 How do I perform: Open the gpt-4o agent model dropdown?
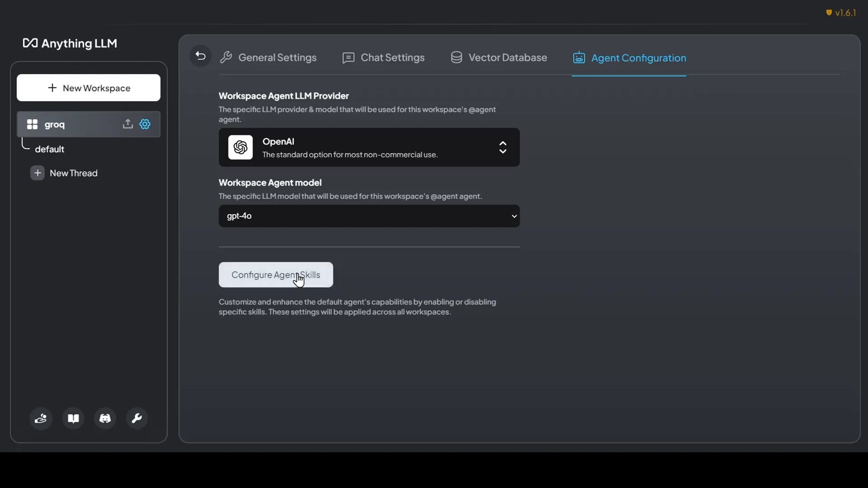tap(368, 216)
